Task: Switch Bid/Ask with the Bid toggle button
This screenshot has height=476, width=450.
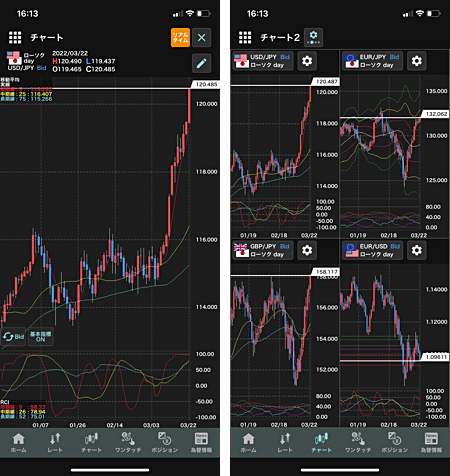Action: point(13,337)
